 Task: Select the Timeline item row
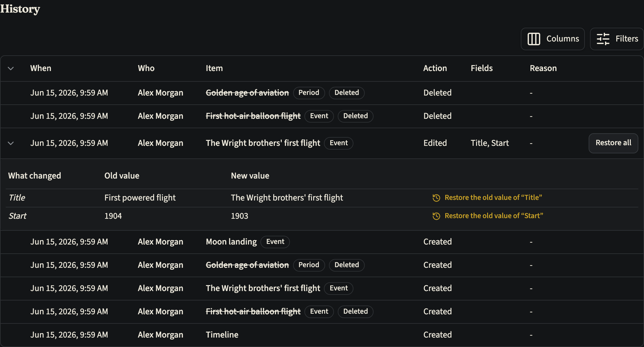[x=322, y=335]
